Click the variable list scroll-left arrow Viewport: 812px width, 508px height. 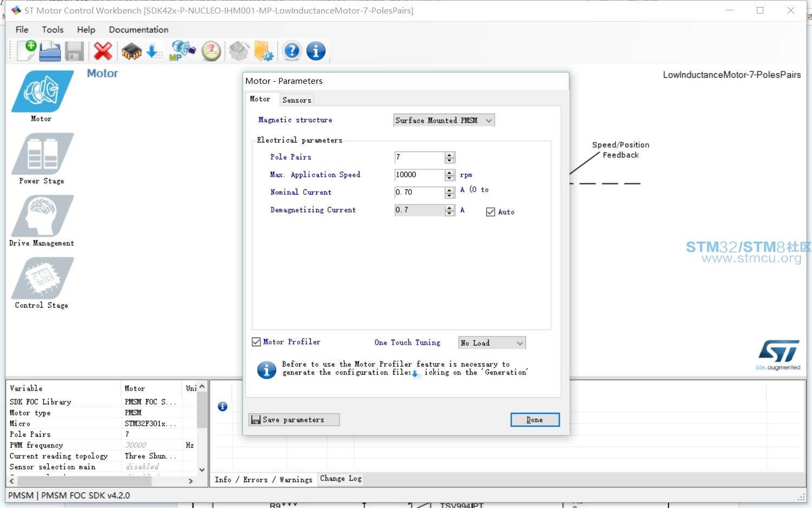12,480
